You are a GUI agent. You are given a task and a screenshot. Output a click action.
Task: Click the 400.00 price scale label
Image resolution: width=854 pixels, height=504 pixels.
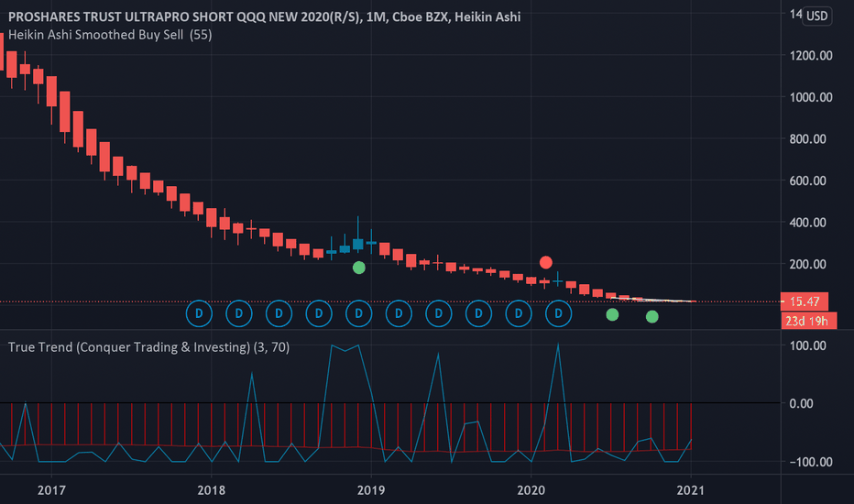click(807, 223)
